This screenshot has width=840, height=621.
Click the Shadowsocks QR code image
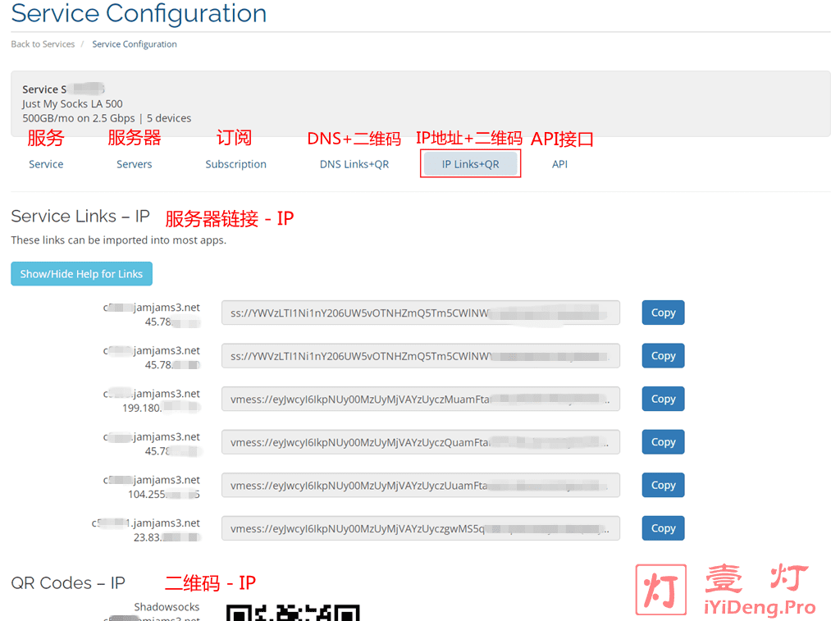(293, 613)
